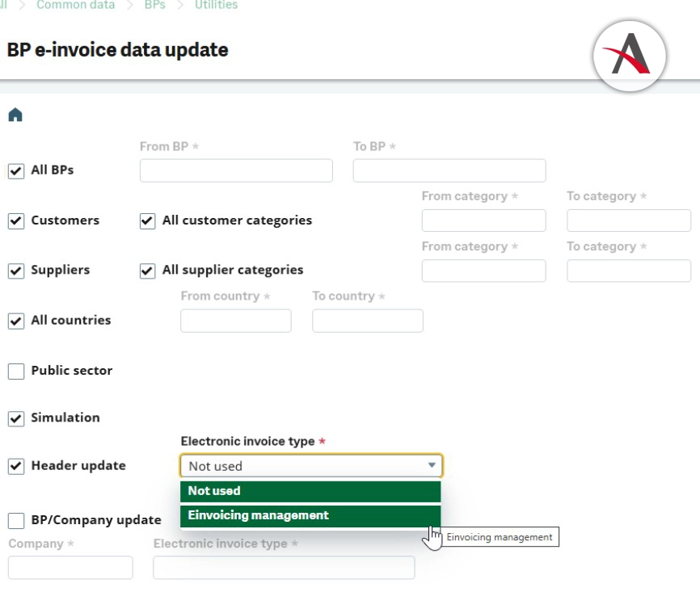The width and height of the screenshot is (700, 592).
Task: Uncheck the All BPs checkbox
Action: (16, 171)
